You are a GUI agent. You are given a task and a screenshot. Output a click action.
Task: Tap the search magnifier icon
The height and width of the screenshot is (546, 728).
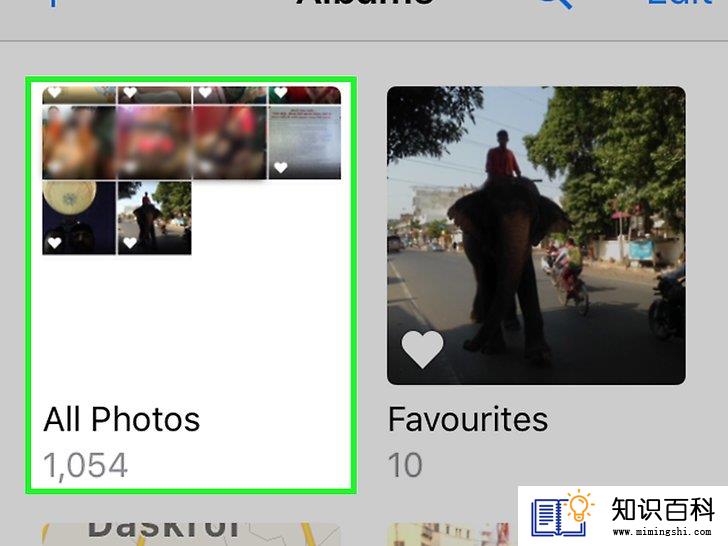[555, 4]
